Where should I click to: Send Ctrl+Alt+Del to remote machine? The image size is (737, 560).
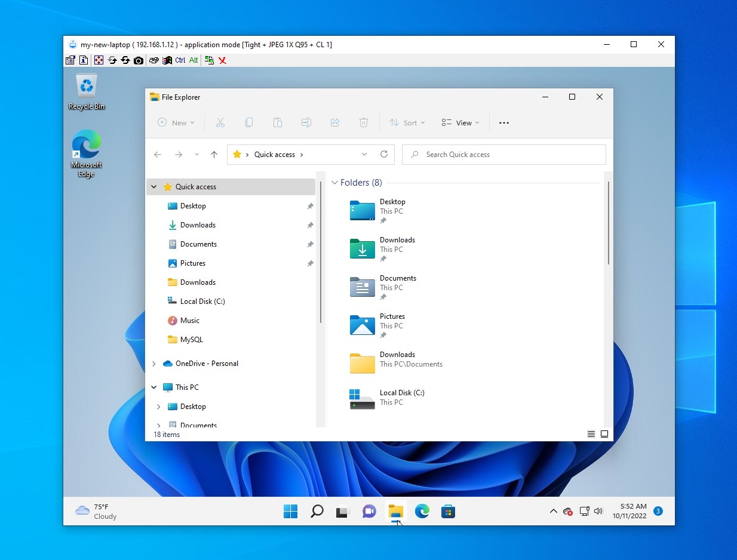click(153, 60)
